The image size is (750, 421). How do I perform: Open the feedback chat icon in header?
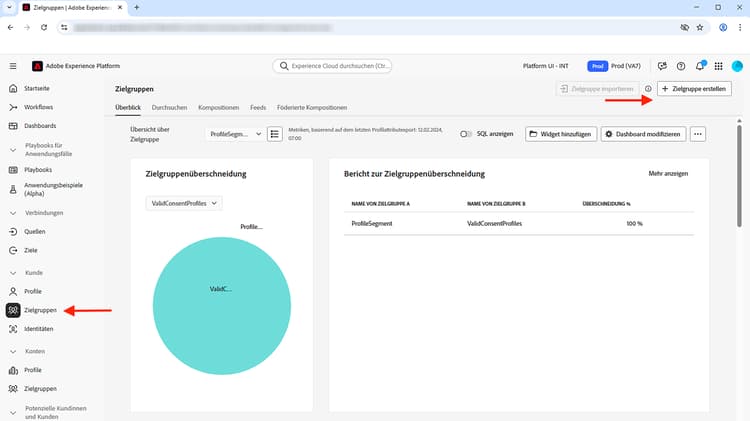coord(662,66)
